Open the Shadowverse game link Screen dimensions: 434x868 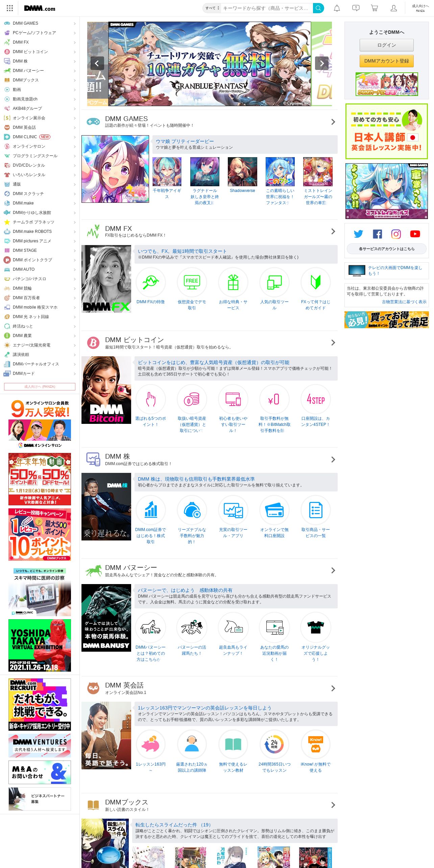[x=242, y=191]
